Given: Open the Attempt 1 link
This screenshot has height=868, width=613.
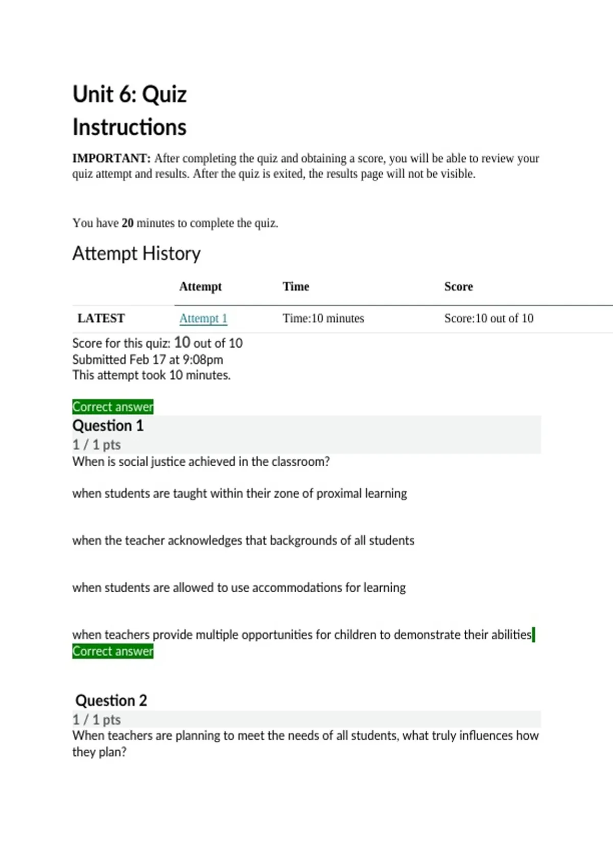Looking at the screenshot, I should pyautogui.click(x=203, y=319).
